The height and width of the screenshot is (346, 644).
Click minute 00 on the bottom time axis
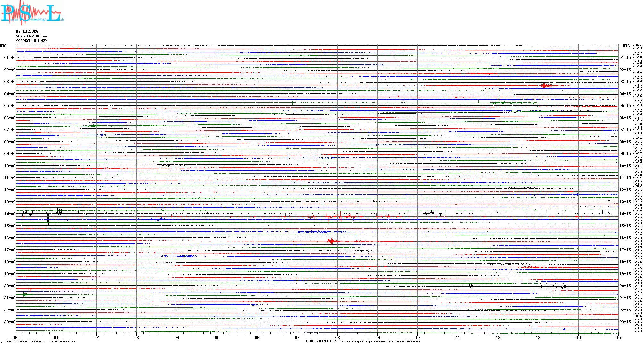coord(16,337)
